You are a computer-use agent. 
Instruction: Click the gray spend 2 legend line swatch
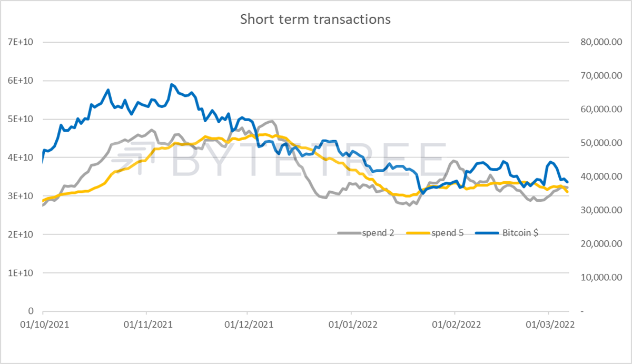tap(348, 233)
